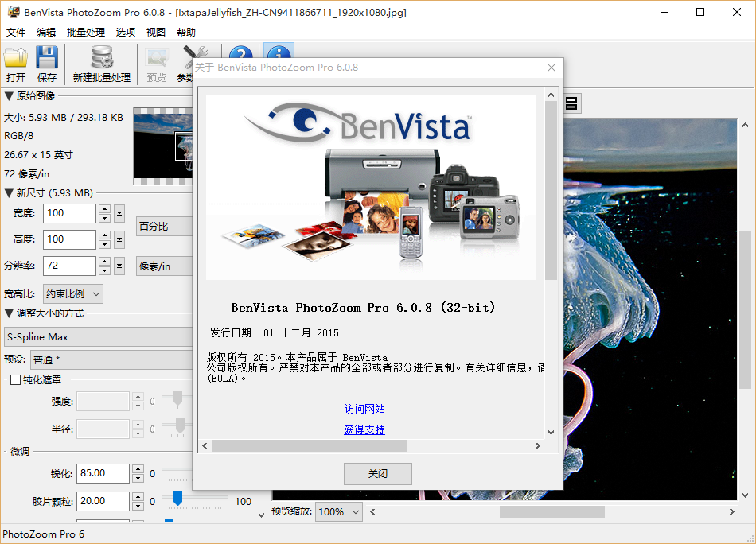Image resolution: width=756 pixels, height=544 pixels.
Task: Click the BenVista app icon in title bar
Action: click(12, 12)
